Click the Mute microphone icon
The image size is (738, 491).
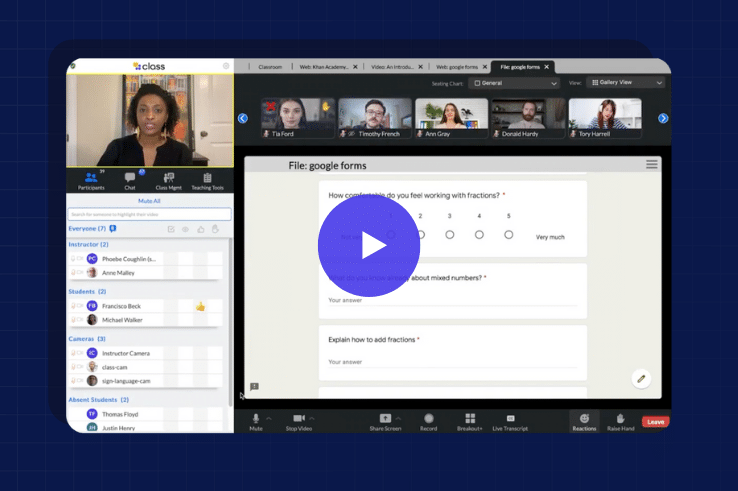(x=256, y=418)
